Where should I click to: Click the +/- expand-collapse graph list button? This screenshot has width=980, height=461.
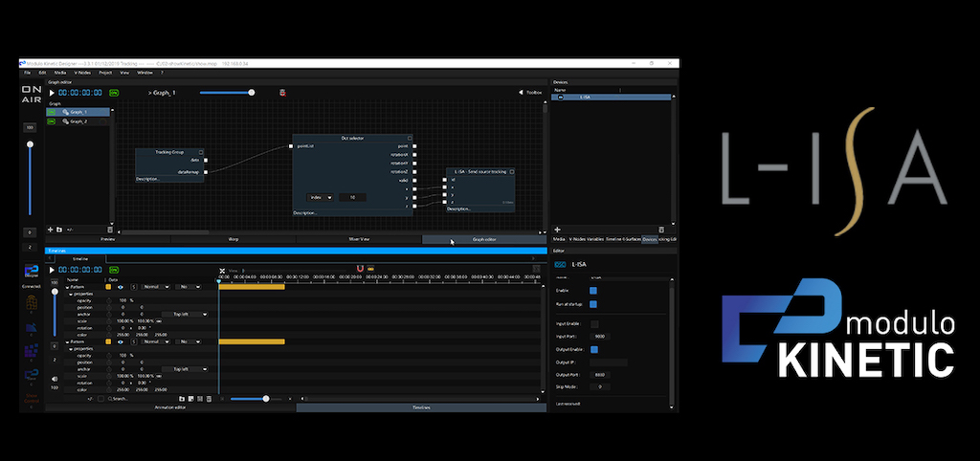coord(70,230)
